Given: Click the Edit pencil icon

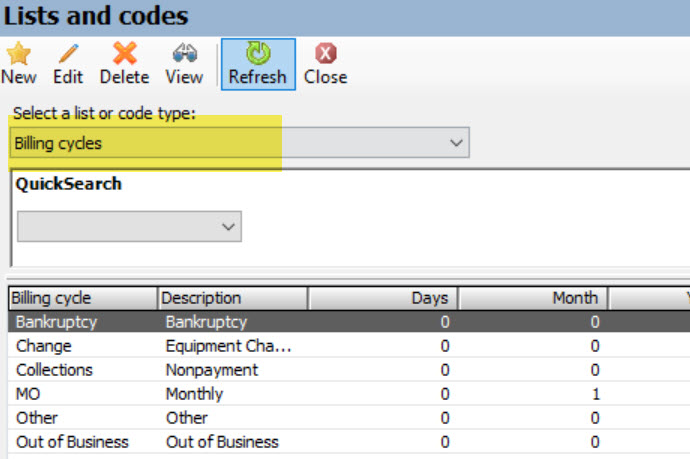Looking at the screenshot, I should pos(68,54).
